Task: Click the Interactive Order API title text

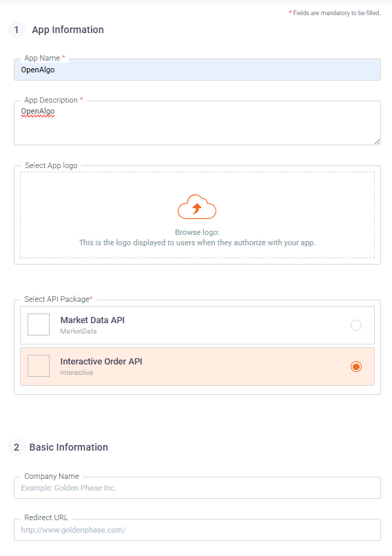Action: tap(101, 362)
